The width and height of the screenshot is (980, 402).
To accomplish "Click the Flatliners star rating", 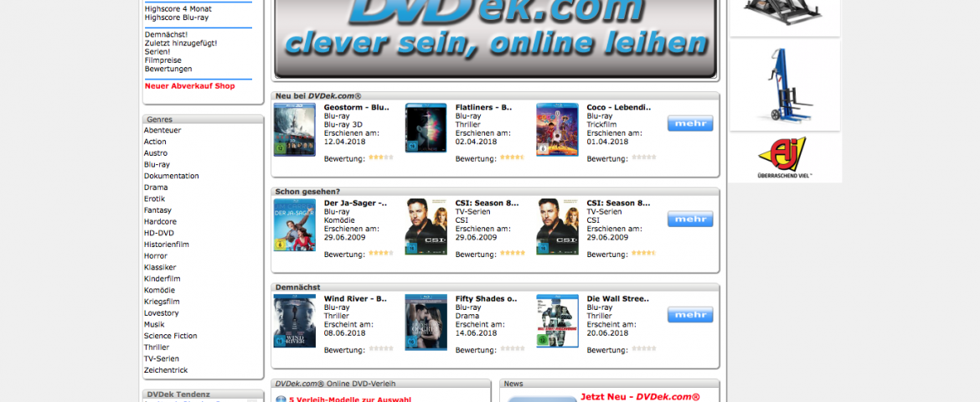I will (x=509, y=157).
